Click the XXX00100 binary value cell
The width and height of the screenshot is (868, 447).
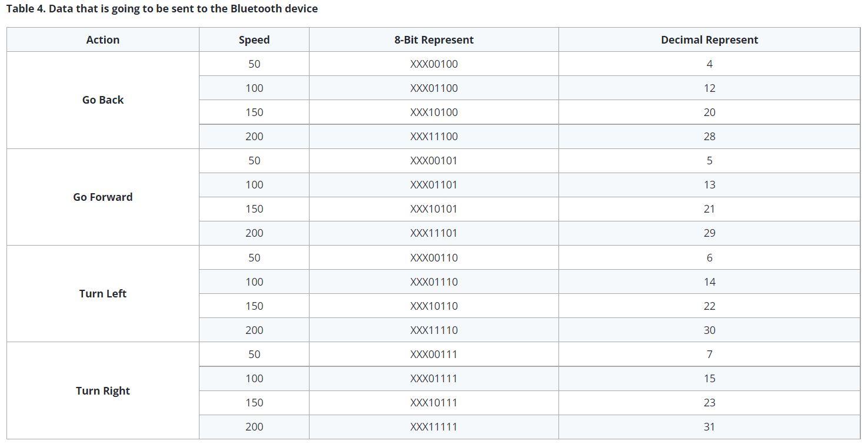coord(434,64)
